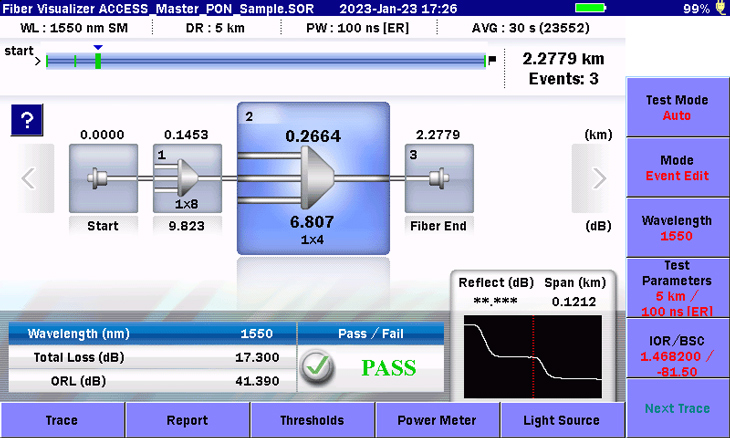Click the 99% battery percentage
This screenshot has width=730, height=438.
pos(696,8)
